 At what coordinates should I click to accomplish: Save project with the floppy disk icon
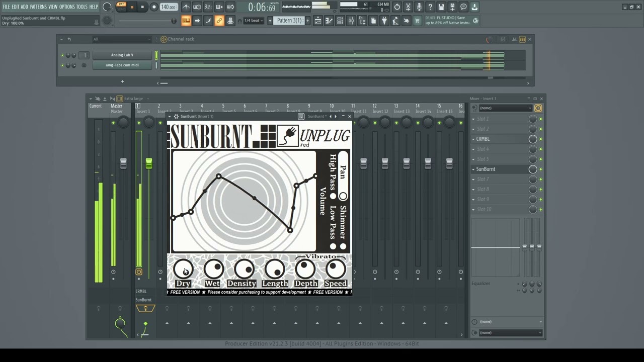pos(441,7)
